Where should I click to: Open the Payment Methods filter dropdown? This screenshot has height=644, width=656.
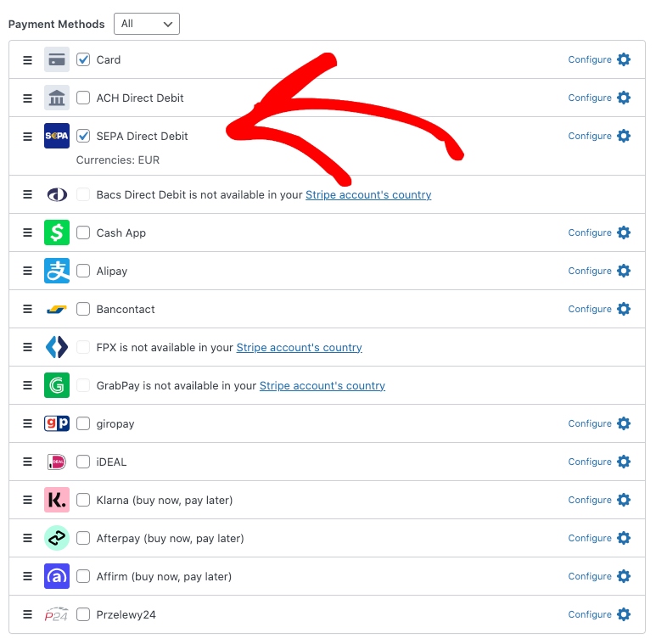click(x=147, y=24)
